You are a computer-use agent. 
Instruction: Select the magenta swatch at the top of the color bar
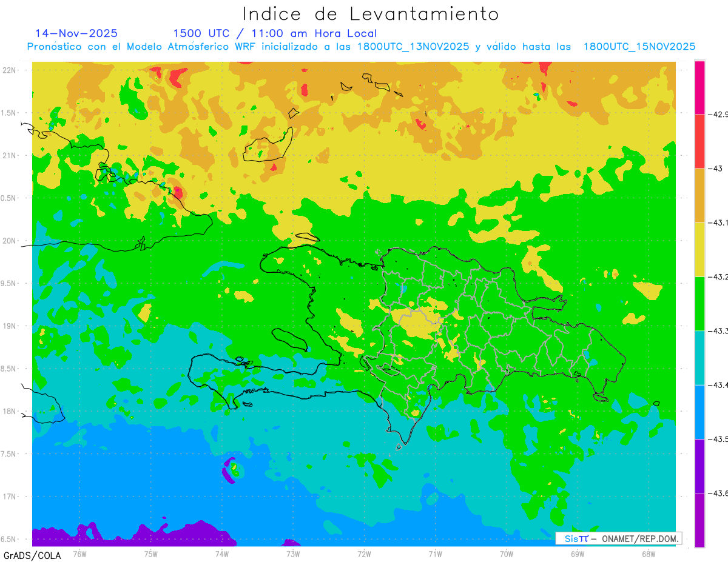(x=699, y=87)
